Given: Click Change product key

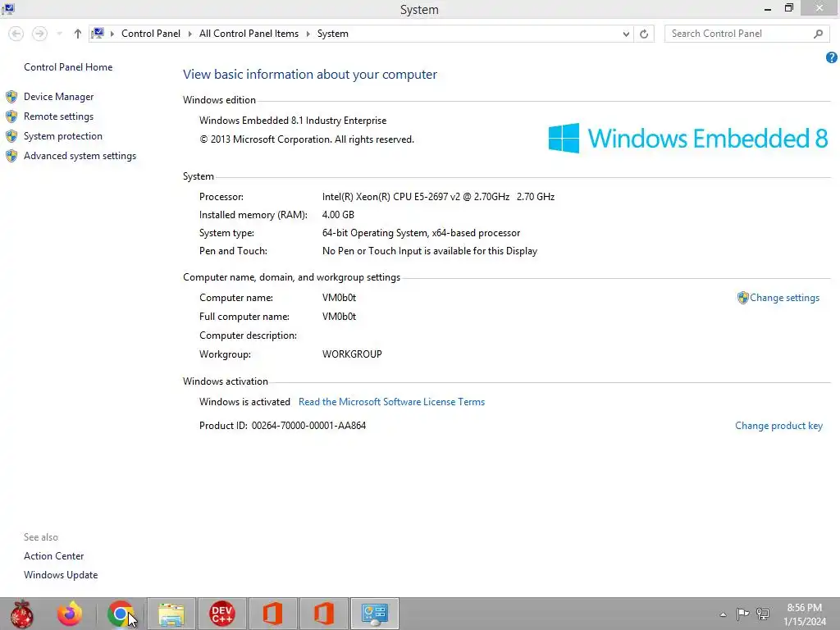Looking at the screenshot, I should [x=778, y=426].
